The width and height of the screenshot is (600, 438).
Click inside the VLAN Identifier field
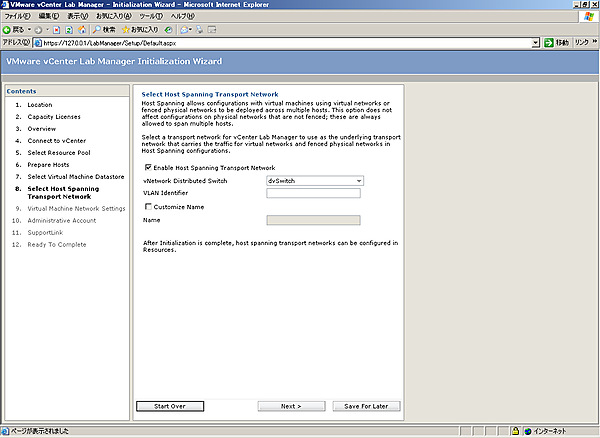coord(313,193)
